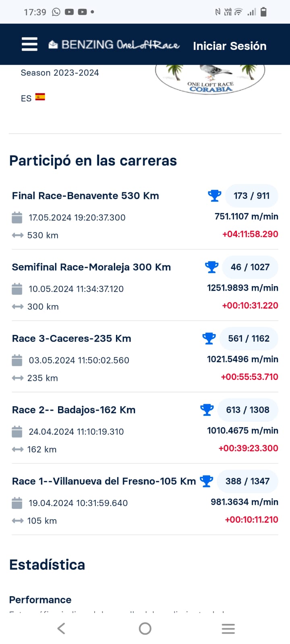Viewport: 290px width, 644px height.
Task: Select the 46 / 1027 ranking badge
Action: point(250,267)
